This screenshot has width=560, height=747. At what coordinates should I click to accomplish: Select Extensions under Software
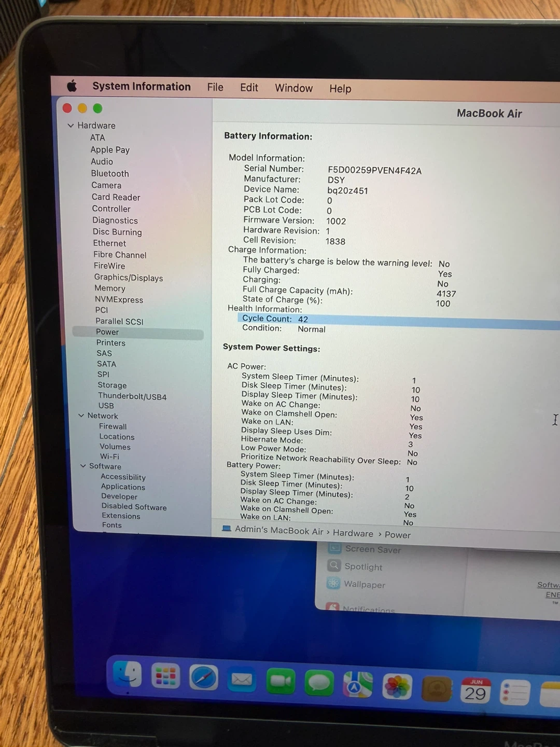pyautogui.click(x=121, y=516)
